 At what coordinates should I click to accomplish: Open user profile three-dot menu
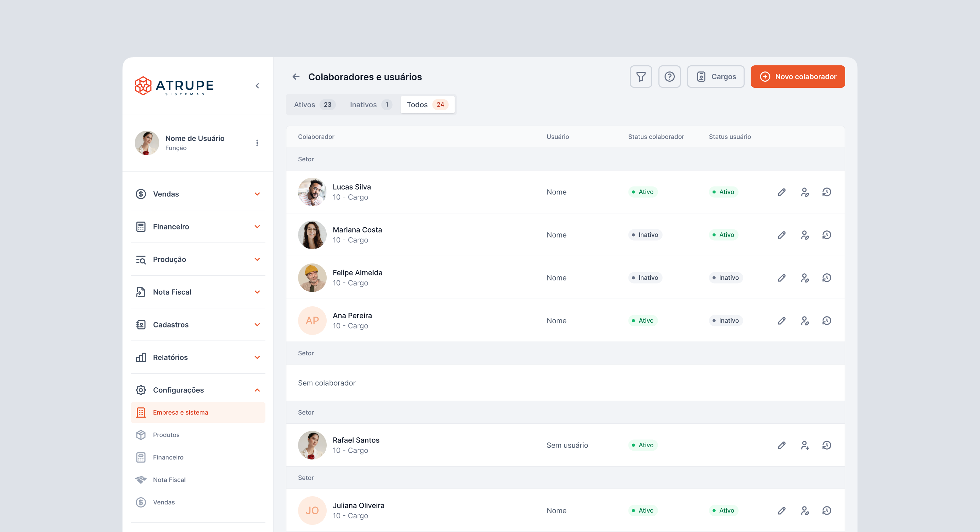(257, 143)
